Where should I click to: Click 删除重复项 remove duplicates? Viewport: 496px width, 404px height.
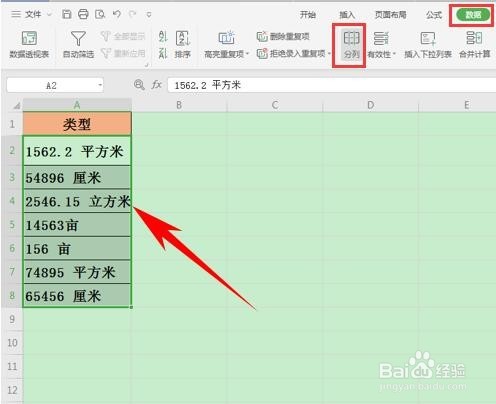(283, 36)
